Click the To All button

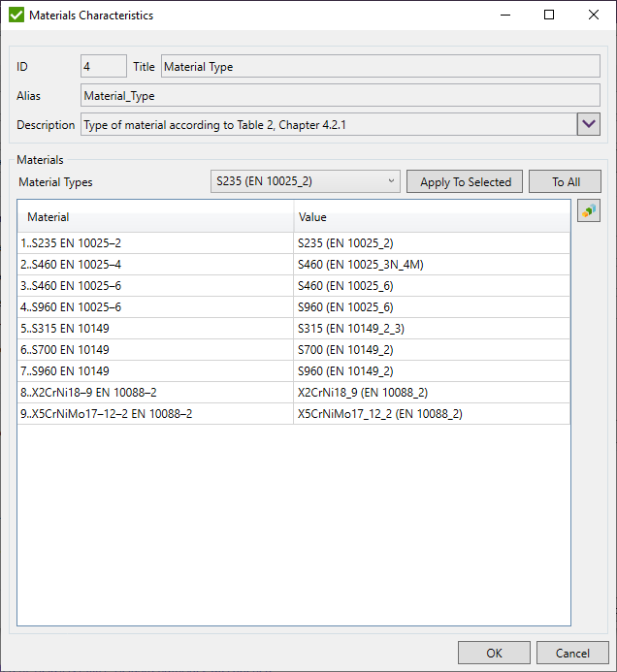[566, 181]
